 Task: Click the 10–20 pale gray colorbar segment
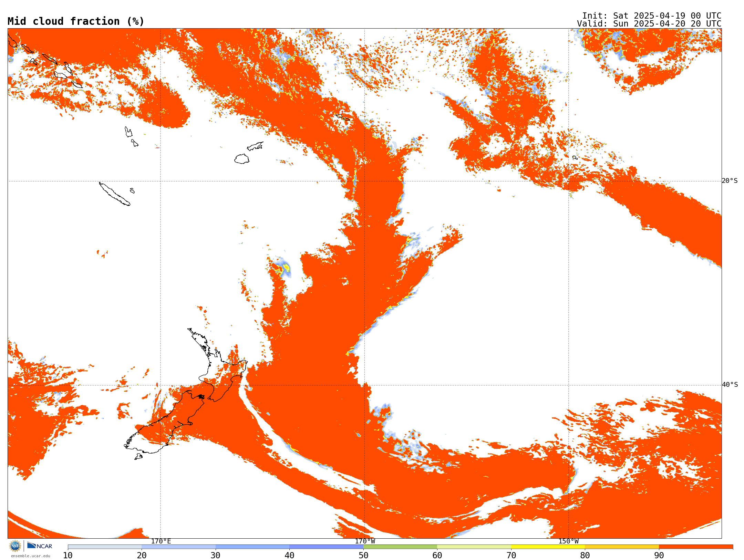point(105,547)
